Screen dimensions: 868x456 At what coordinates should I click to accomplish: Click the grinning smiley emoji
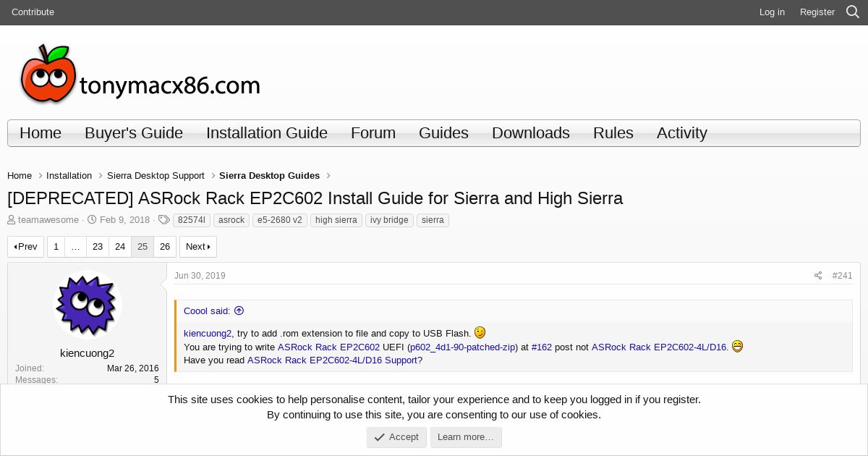[x=737, y=346]
